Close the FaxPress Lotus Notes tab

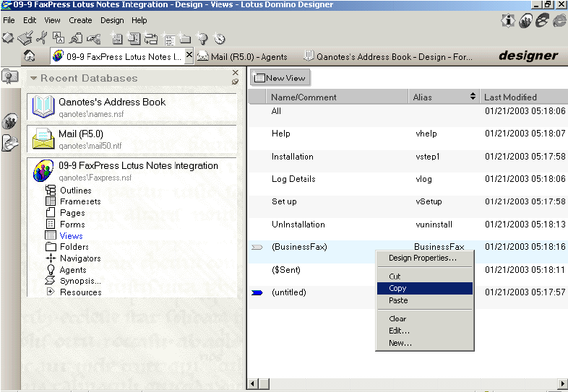click(x=189, y=55)
